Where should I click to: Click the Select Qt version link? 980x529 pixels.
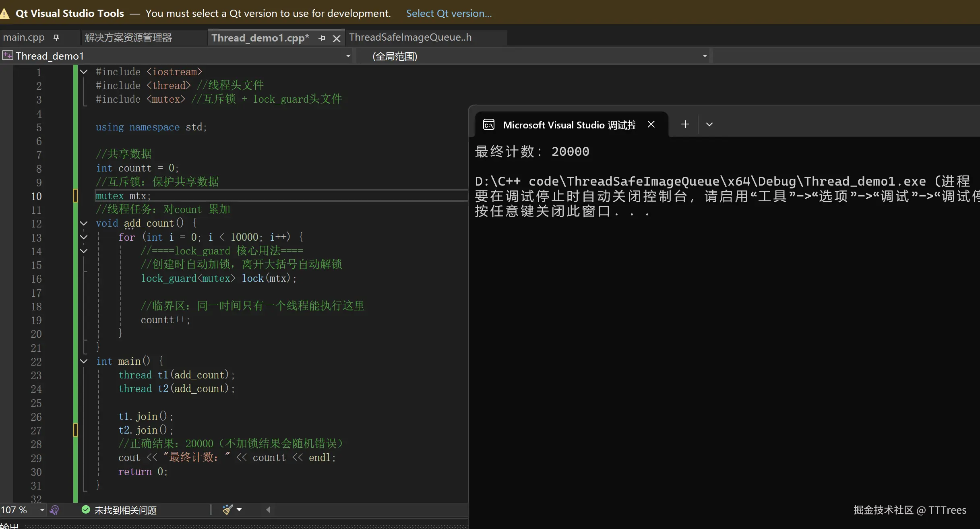449,13
